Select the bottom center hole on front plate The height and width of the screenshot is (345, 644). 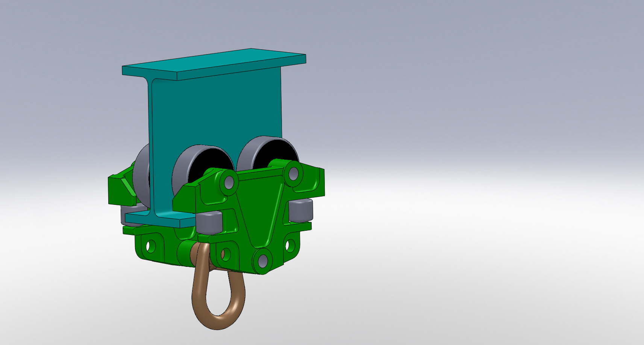[x=264, y=260]
